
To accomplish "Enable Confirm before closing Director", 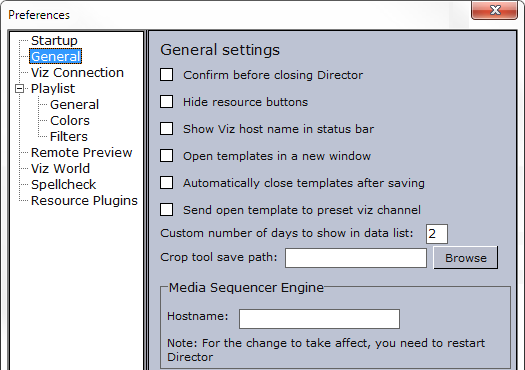I will (x=167, y=75).
